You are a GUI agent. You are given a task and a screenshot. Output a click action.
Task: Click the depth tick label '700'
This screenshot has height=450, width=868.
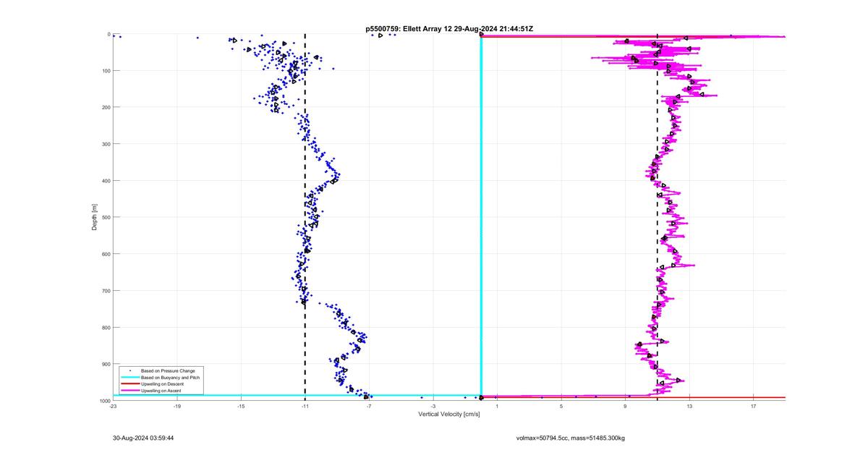(x=105, y=291)
